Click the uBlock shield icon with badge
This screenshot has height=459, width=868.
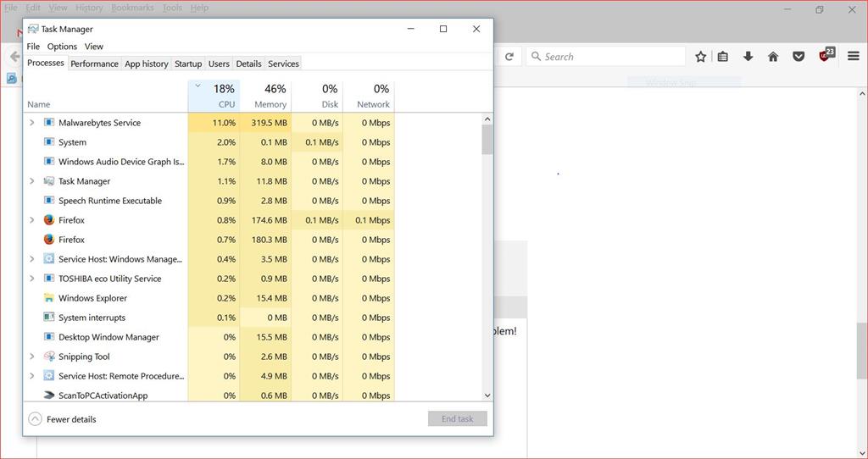[826, 54]
